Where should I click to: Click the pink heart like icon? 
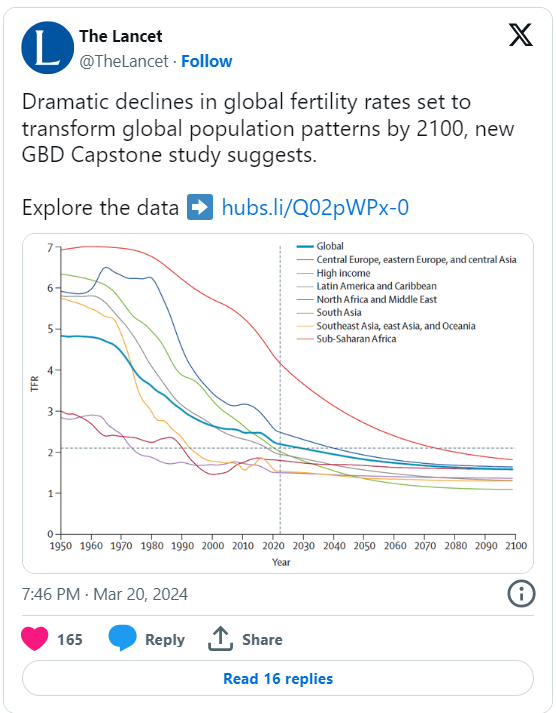coord(35,638)
